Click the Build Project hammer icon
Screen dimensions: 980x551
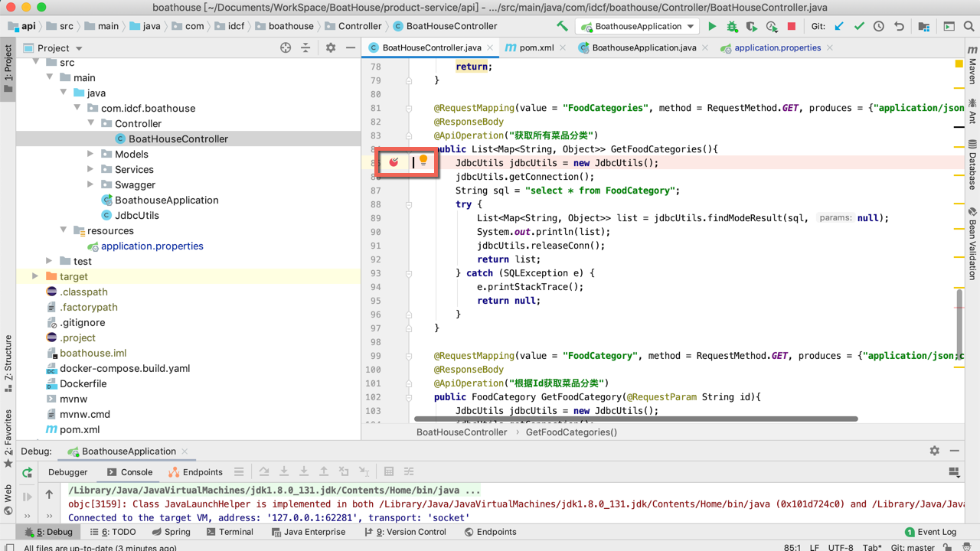pyautogui.click(x=563, y=26)
